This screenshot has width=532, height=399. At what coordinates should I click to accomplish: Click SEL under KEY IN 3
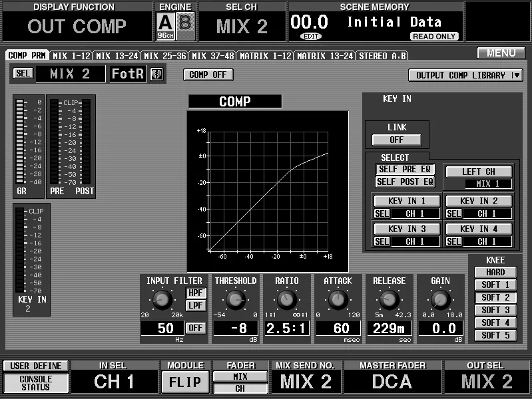pos(382,241)
